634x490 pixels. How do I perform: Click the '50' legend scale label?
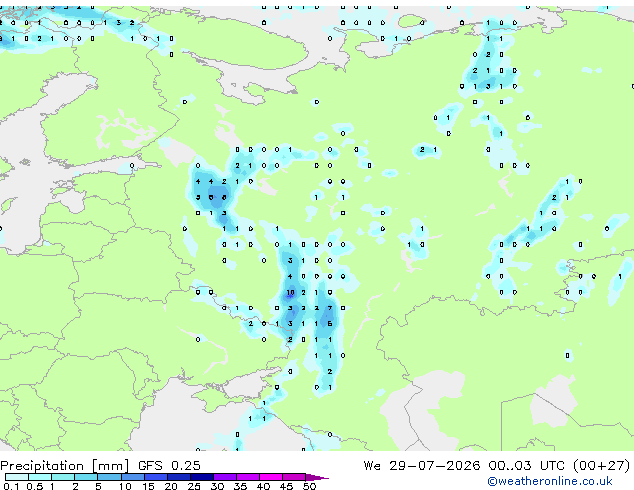tap(309, 486)
